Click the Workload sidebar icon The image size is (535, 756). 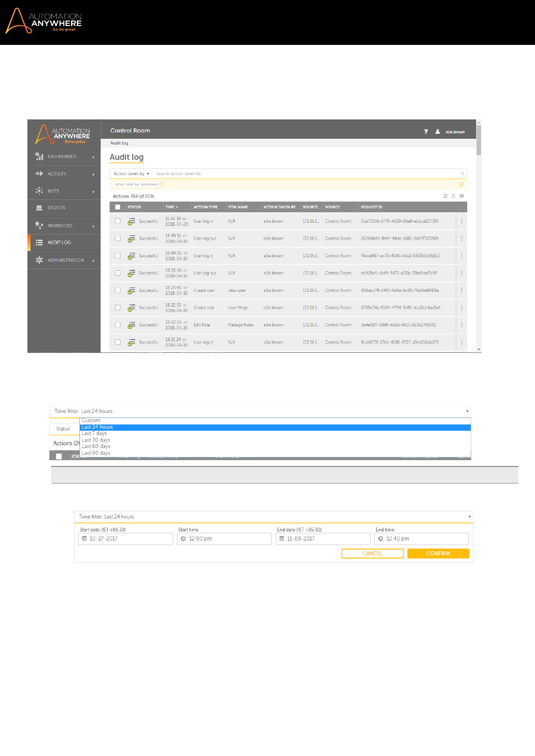[39, 225]
